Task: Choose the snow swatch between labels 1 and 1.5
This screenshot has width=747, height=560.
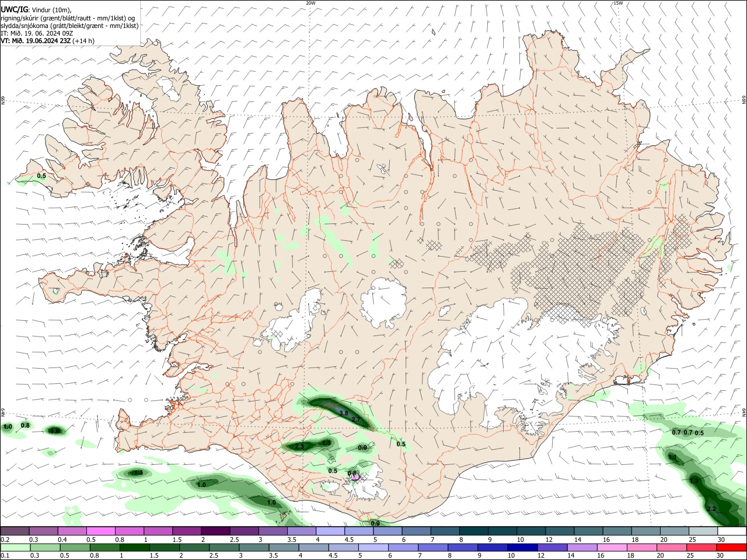Action: pyautogui.click(x=158, y=531)
